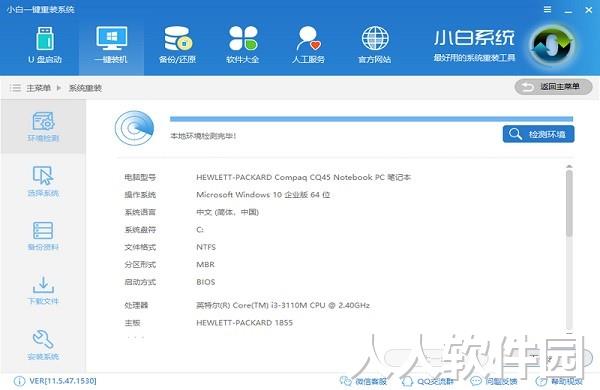Open 微信客服 at the bottom
This screenshot has height=390, width=600.
tap(364, 381)
